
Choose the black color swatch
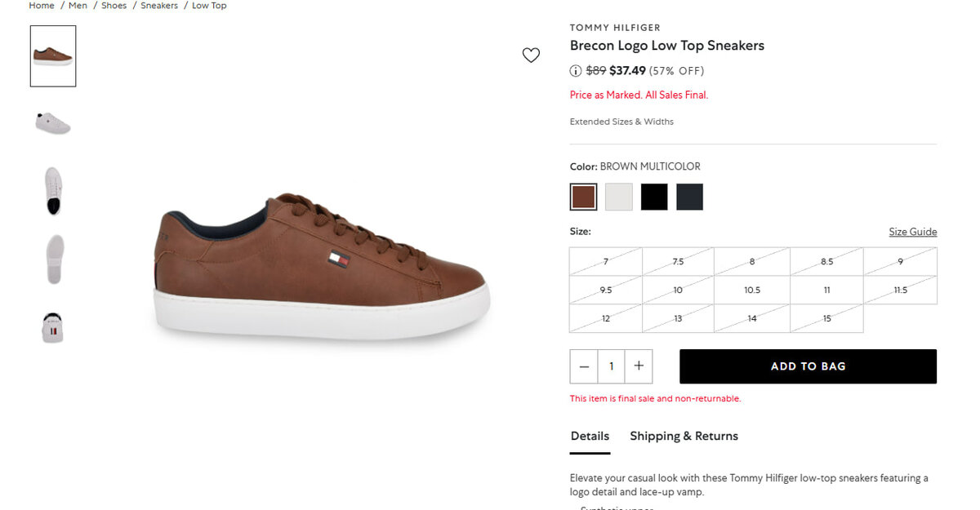(x=654, y=197)
